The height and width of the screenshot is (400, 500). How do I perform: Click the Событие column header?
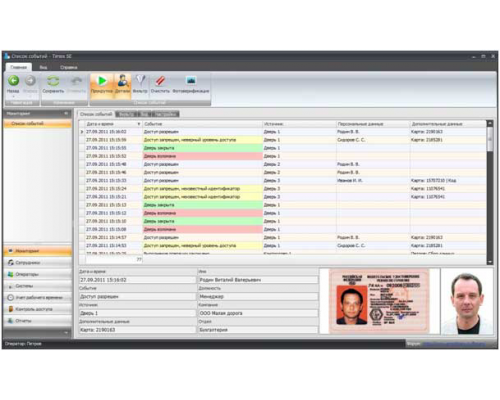tap(202, 124)
